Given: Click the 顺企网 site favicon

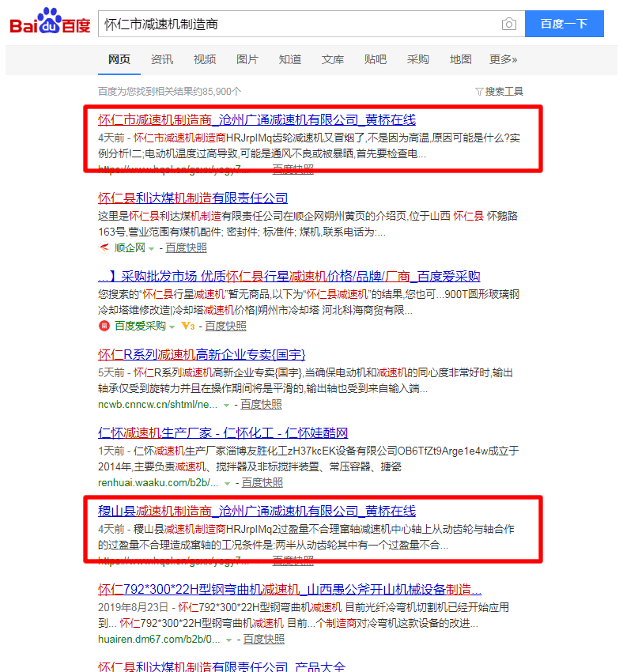Looking at the screenshot, I should (104, 247).
